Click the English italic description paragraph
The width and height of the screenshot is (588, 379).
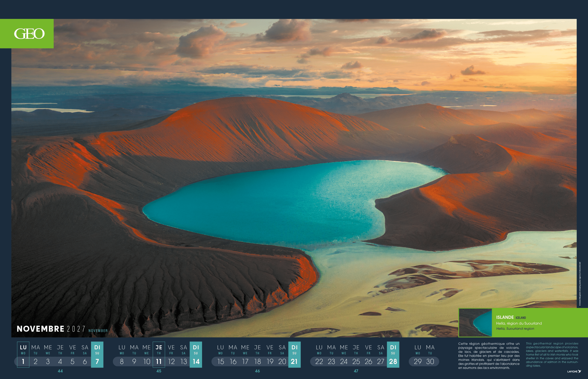pos(552,354)
